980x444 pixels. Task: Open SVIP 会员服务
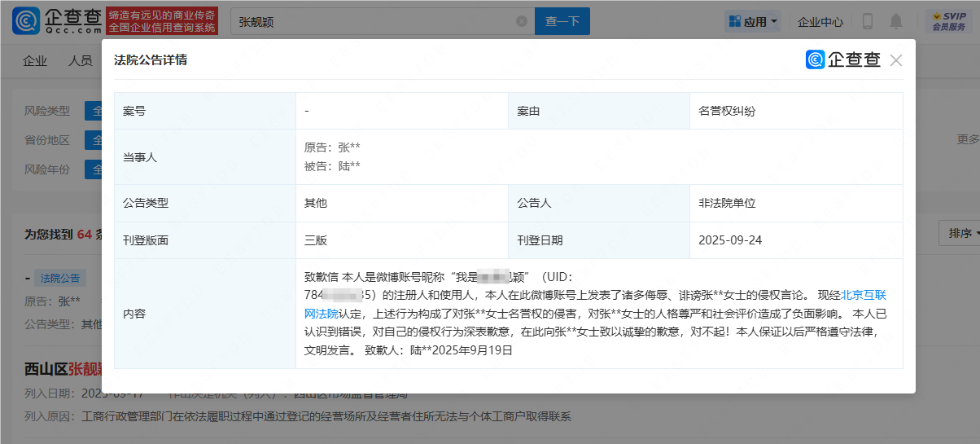(948, 22)
